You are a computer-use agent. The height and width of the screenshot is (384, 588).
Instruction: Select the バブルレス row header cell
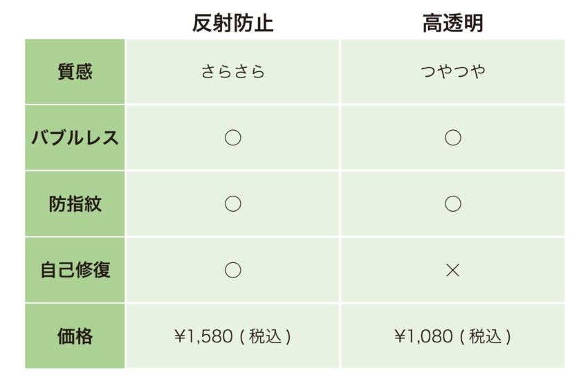[x=75, y=138]
